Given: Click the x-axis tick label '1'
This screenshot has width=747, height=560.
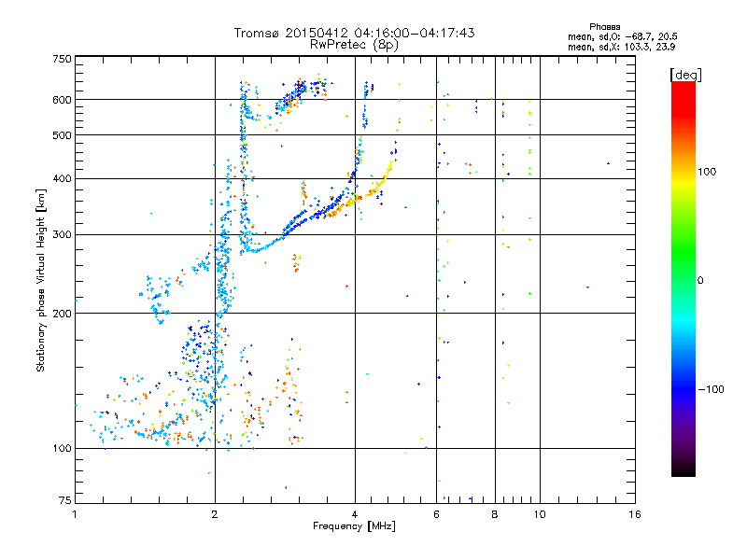Looking at the screenshot, I should tap(75, 514).
